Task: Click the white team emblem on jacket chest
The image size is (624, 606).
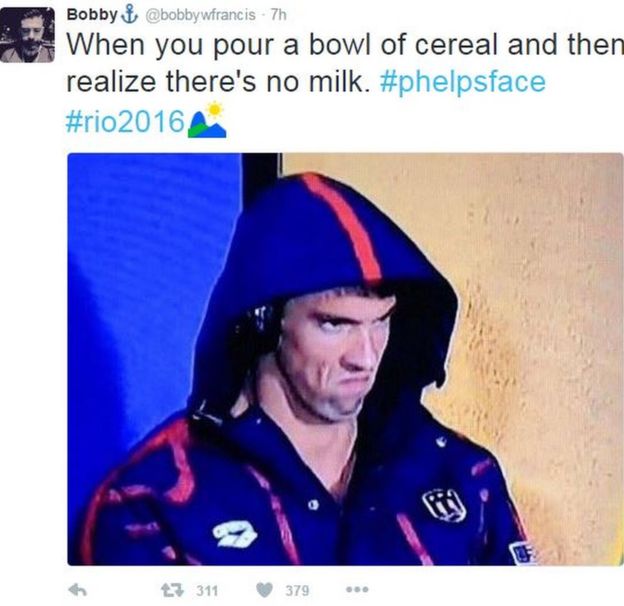Action: (445, 505)
